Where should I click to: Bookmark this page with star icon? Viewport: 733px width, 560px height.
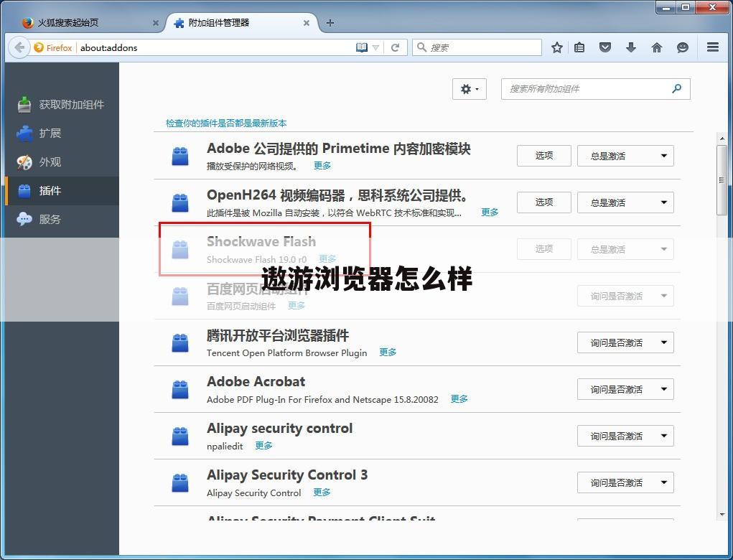[556, 47]
